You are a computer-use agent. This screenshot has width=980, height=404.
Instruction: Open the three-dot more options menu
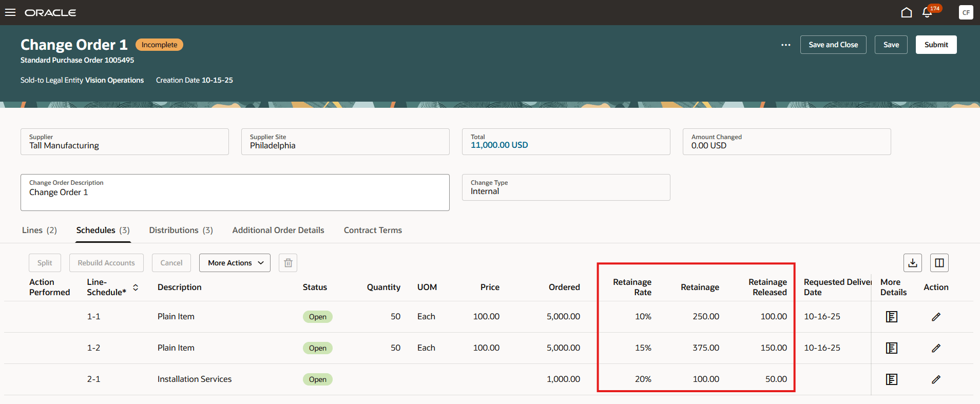[786, 45]
